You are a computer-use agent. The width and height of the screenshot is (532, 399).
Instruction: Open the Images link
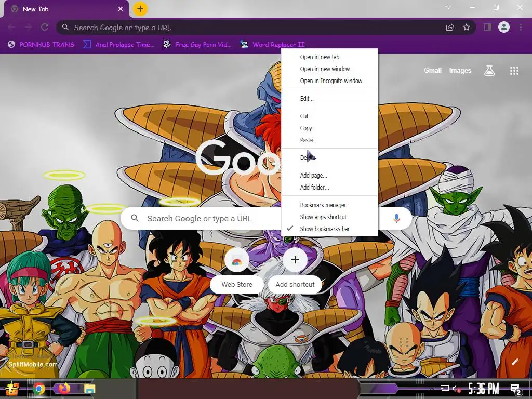point(460,70)
